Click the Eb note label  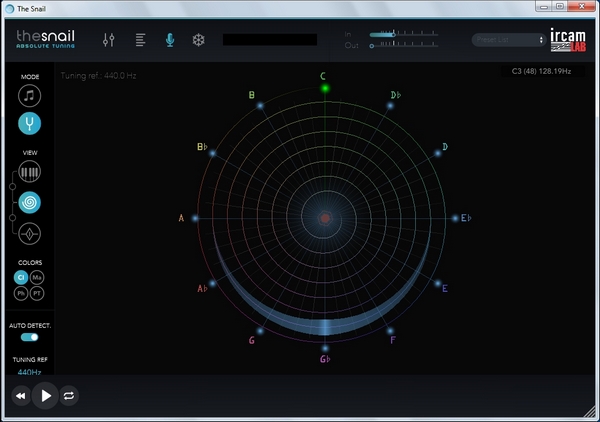pos(466,218)
